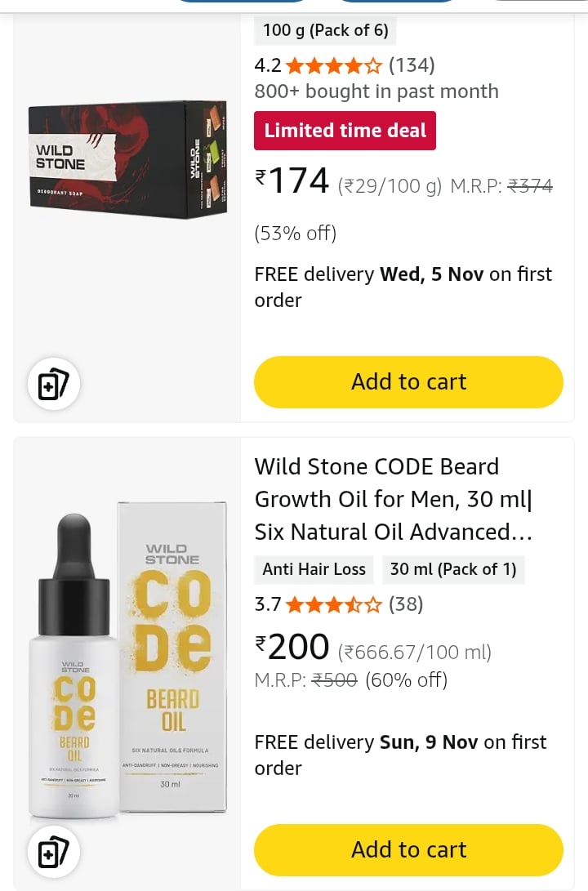Open the Wild Stone soap box image
The image size is (588, 891).
[x=127, y=159]
